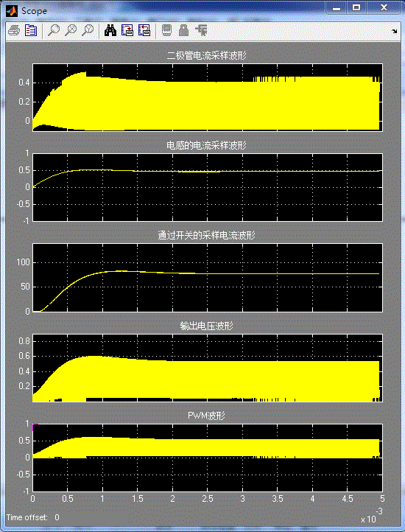Maximize the Scope window

pyautogui.click(x=356, y=8)
